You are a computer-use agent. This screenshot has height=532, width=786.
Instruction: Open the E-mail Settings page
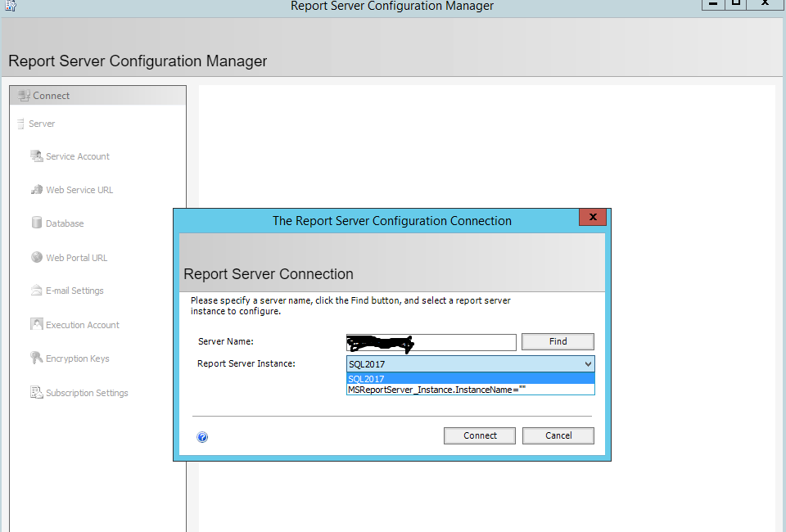pyautogui.click(x=75, y=291)
